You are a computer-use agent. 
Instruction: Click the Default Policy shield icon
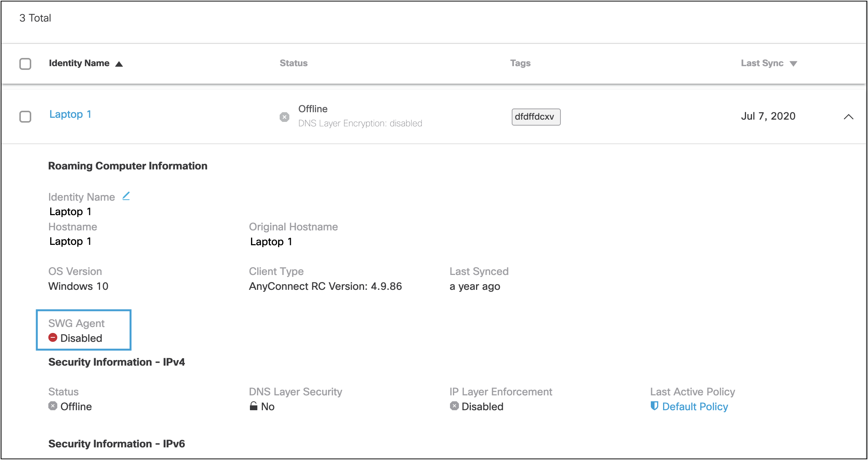pos(655,406)
